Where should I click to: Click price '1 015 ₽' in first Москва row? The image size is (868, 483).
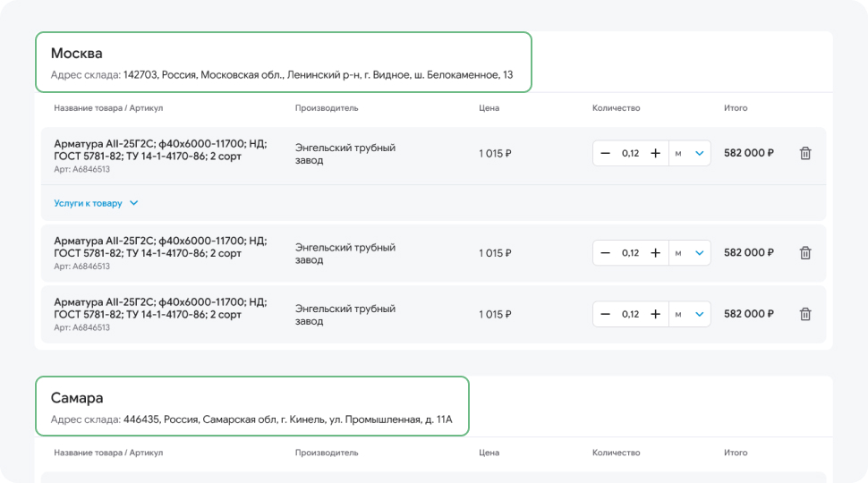(x=495, y=153)
